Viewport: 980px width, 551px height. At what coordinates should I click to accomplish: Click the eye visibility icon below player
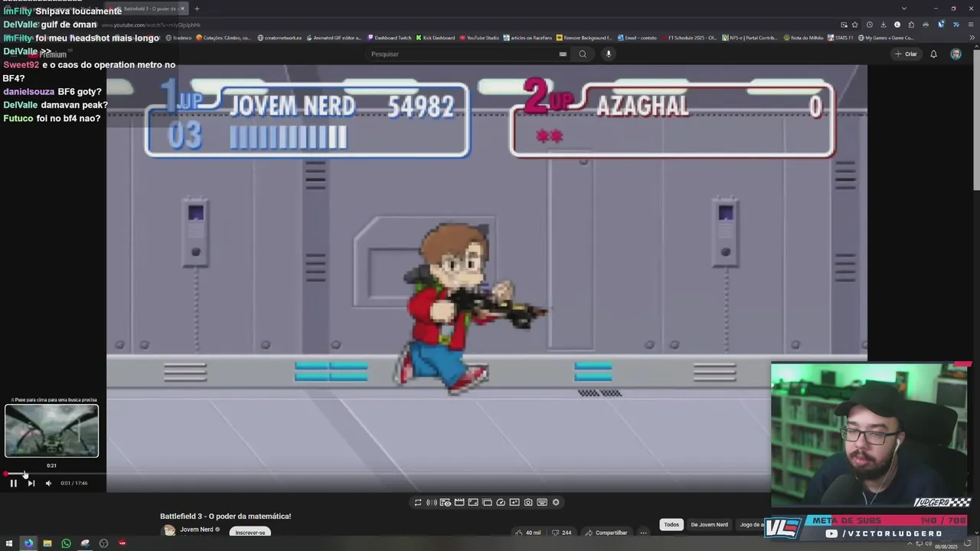(x=445, y=503)
